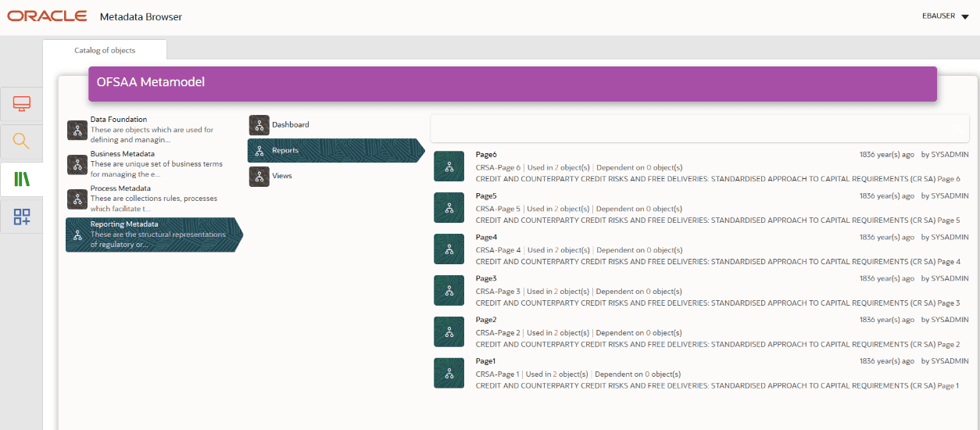Open the monitor icon in left sidebar
The image size is (980, 430).
click(x=21, y=104)
